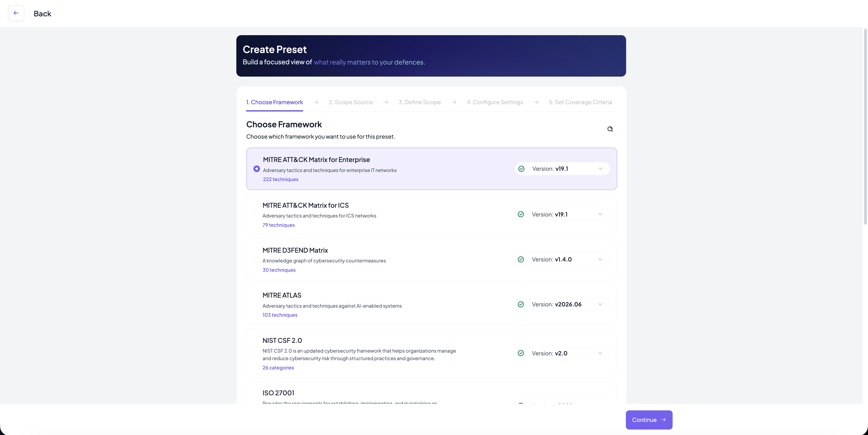868x435 pixels.
Task: Click the MITRE ATT&CK Matrix for Enterprise title
Action: pyautogui.click(x=316, y=160)
